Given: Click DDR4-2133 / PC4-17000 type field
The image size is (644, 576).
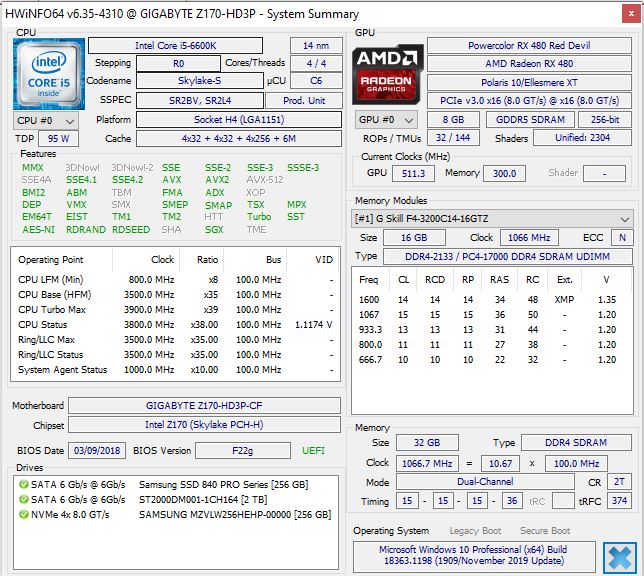Looking at the screenshot, I should point(507,256).
